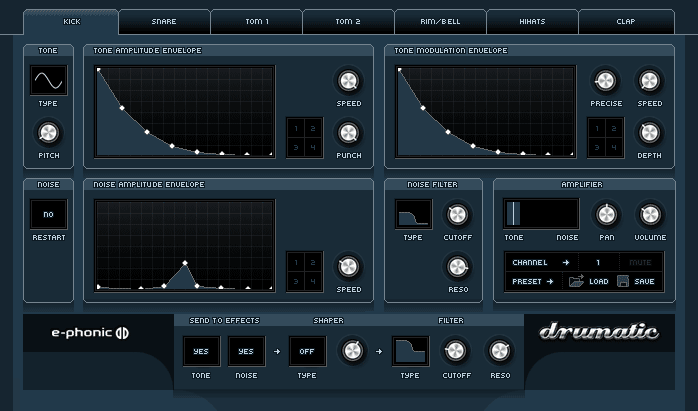This screenshot has width=698, height=411.
Task: Adjust the Tone/Noise mix slider
Action: point(541,214)
